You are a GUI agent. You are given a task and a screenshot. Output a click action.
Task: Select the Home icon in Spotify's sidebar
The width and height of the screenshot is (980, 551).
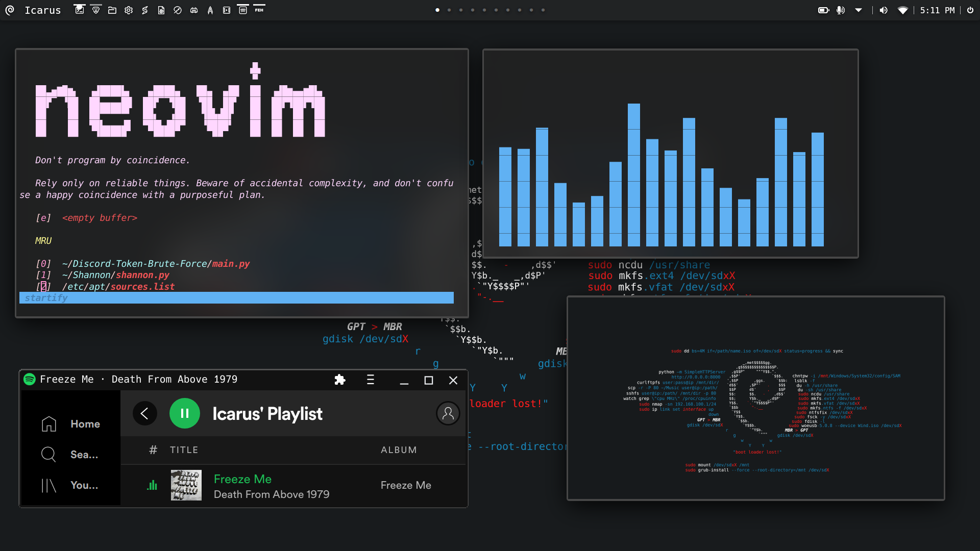[x=49, y=423]
